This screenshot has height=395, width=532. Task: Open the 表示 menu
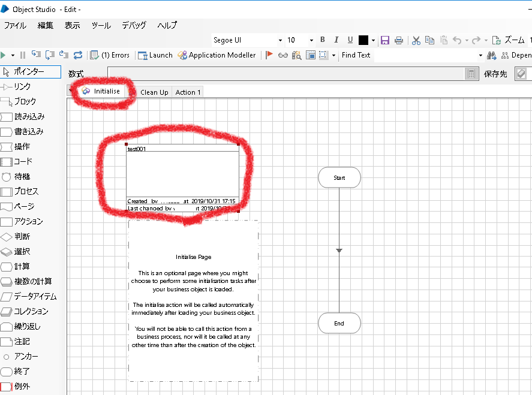(72, 25)
